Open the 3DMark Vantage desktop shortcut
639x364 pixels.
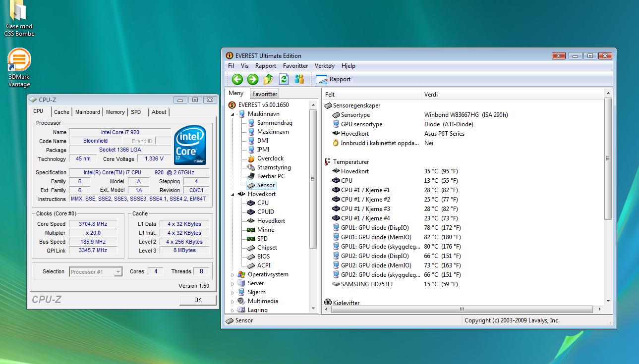(19, 68)
